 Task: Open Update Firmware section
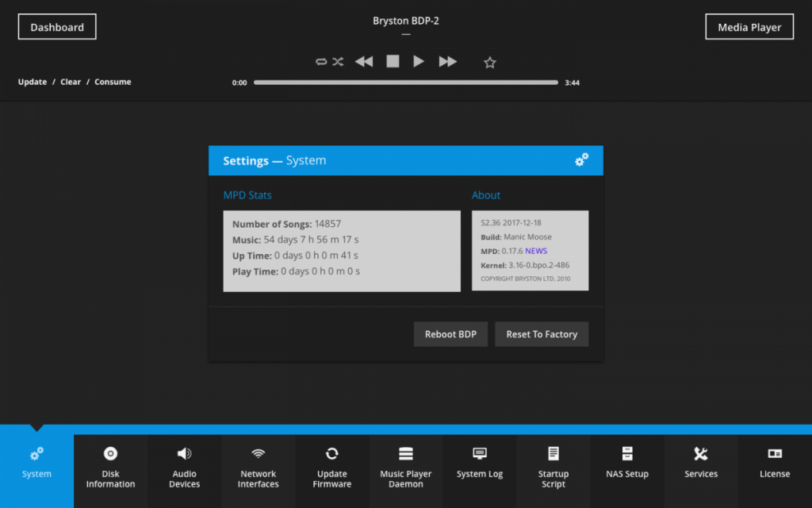tap(332, 471)
